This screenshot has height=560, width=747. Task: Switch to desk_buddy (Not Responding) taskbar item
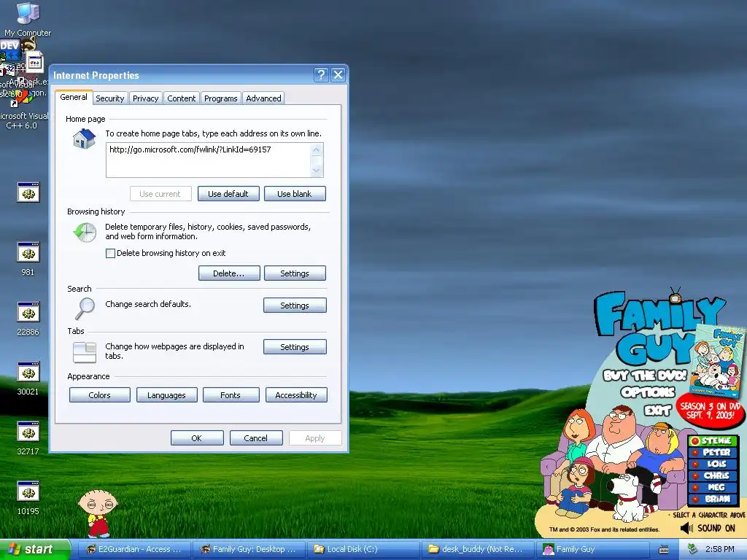[x=477, y=550]
